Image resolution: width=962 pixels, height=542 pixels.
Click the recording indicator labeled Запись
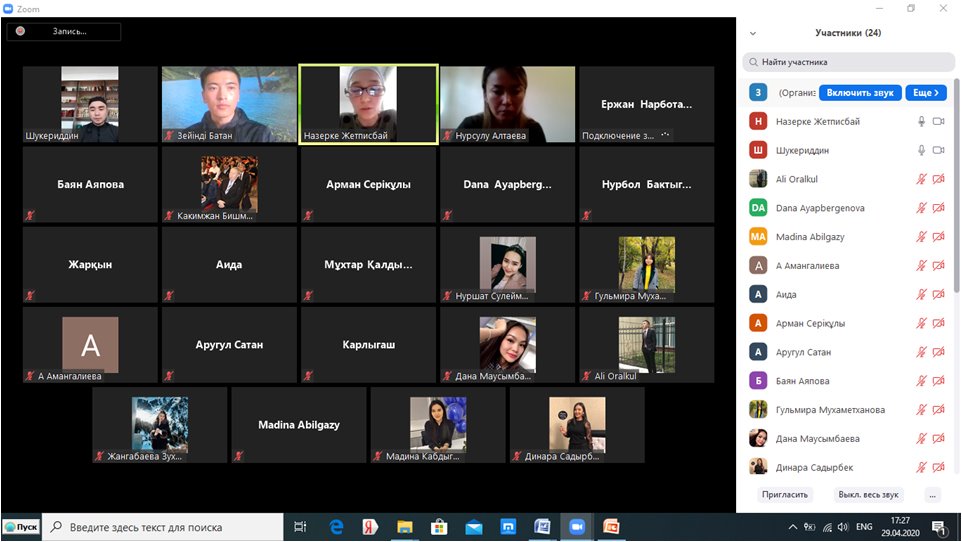click(63, 31)
